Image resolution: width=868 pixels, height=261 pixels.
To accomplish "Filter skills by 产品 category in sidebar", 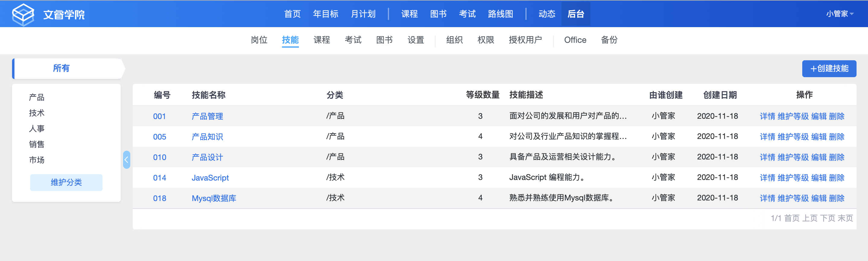I will coord(37,97).
